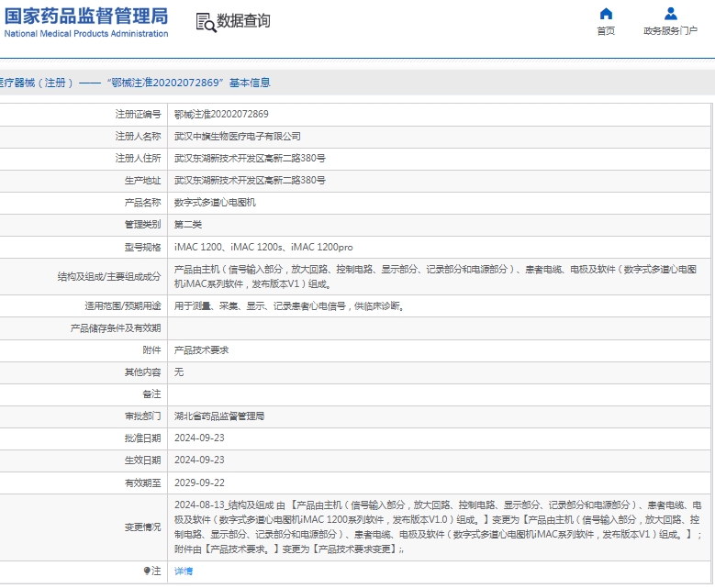715x588 pixels.
Task: Click the 批准日期 label
Action: pyautogui.click(x=143, y=438)
